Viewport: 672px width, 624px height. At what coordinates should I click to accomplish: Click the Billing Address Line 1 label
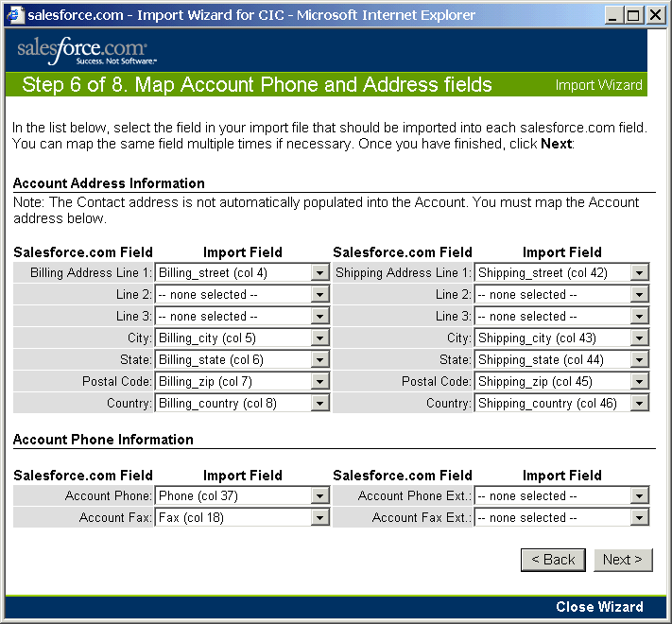click(91, 272)
